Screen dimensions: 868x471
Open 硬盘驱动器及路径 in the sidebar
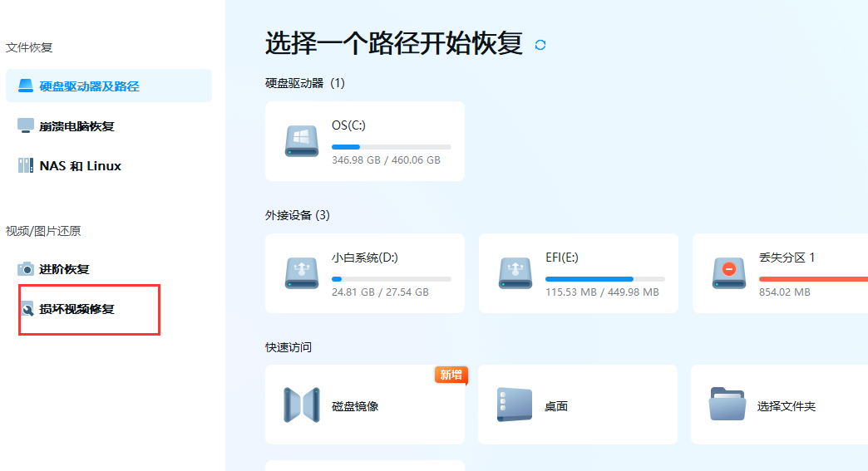point(109,86)
